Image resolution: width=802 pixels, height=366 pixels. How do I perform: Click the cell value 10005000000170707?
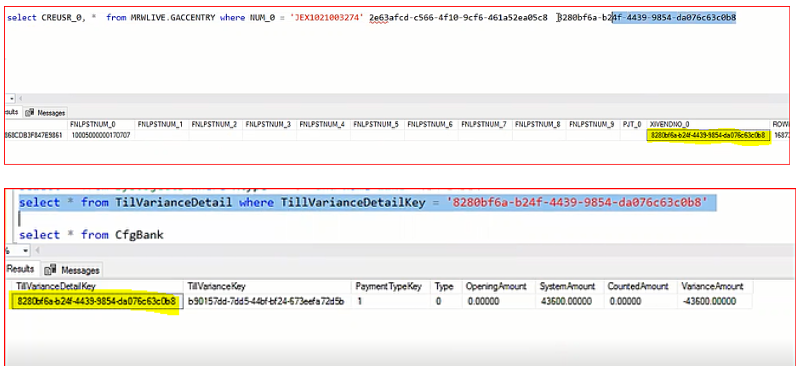pyautogui.click(x=100, y=135)
